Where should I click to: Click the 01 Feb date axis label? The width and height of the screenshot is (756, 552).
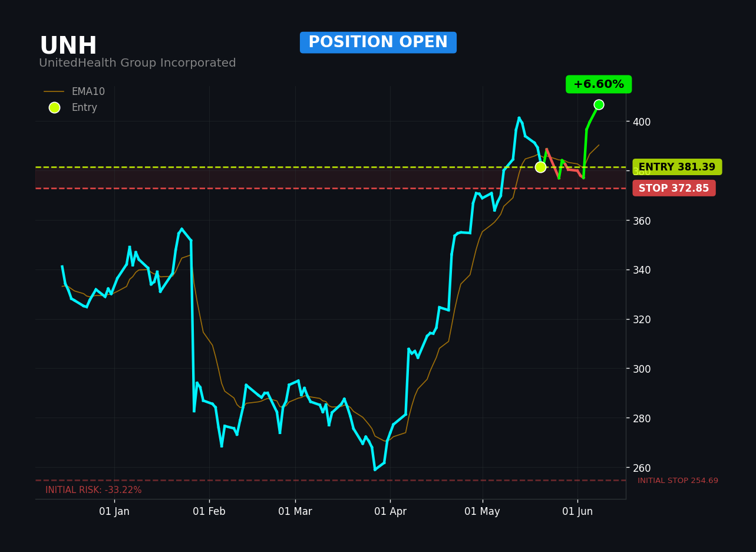(x=209, y=511)
